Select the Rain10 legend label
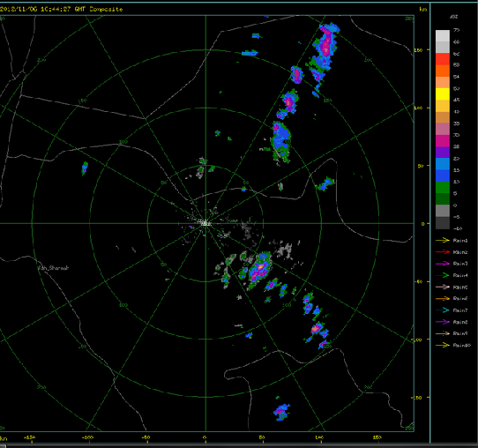This screenshot has height=448, width=478. tap(461, 345)
